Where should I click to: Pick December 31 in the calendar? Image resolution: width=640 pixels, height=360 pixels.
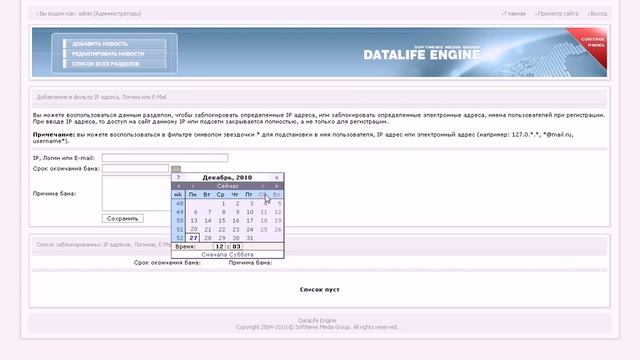click(249, 238)
